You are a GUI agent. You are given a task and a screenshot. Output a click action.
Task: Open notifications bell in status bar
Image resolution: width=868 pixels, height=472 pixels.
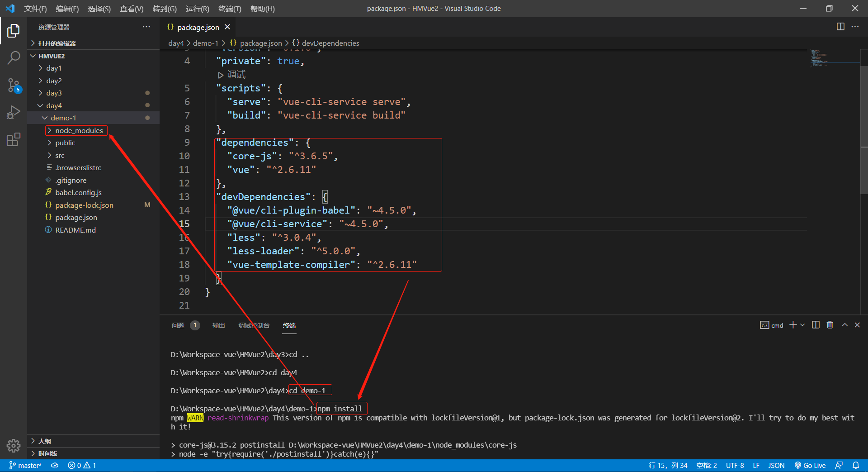click(x=856, y=465)
